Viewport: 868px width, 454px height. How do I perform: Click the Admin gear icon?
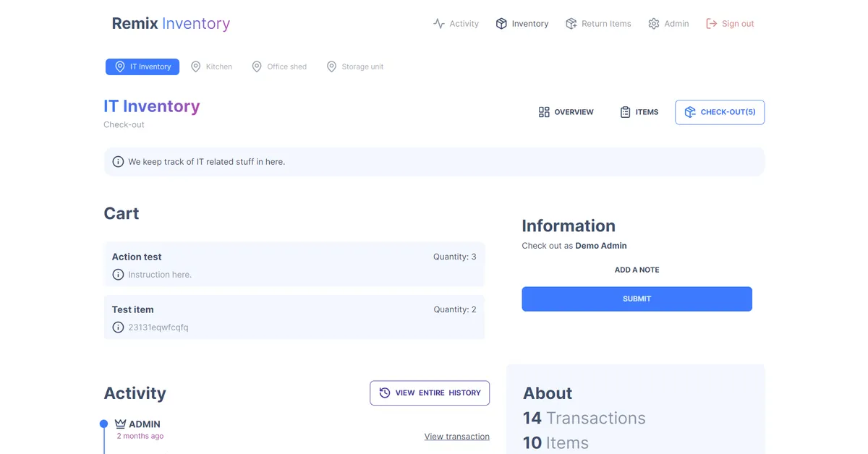coord(654,24)
